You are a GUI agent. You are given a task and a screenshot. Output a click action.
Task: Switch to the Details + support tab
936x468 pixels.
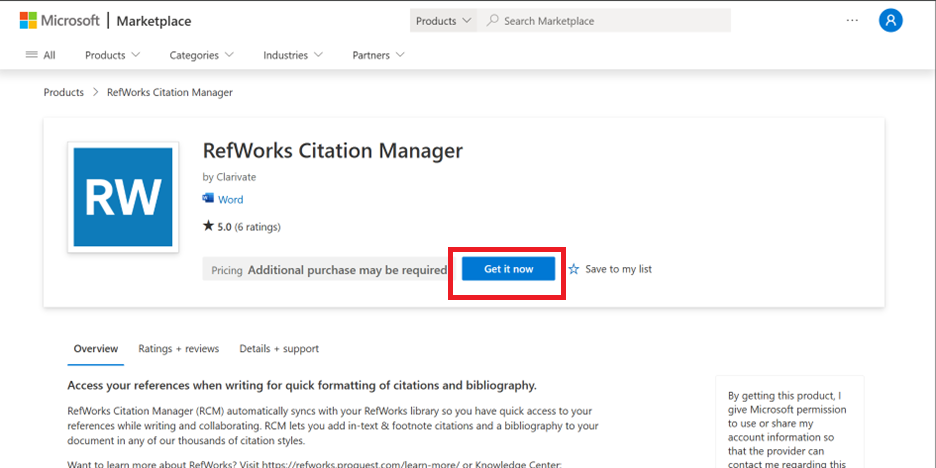coord(279,349)
